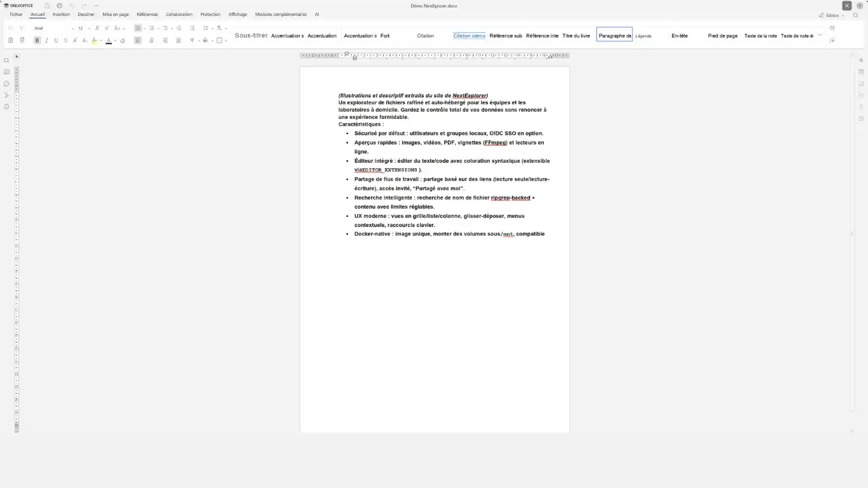Expand the styles gallery arrow
The image size is (868, 488).
pos(820,35)
